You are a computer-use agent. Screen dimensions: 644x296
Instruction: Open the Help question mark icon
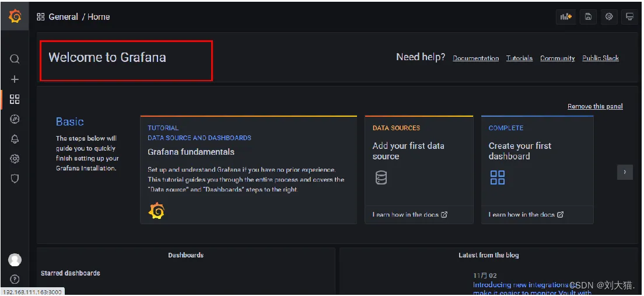(x=15, y=280)
